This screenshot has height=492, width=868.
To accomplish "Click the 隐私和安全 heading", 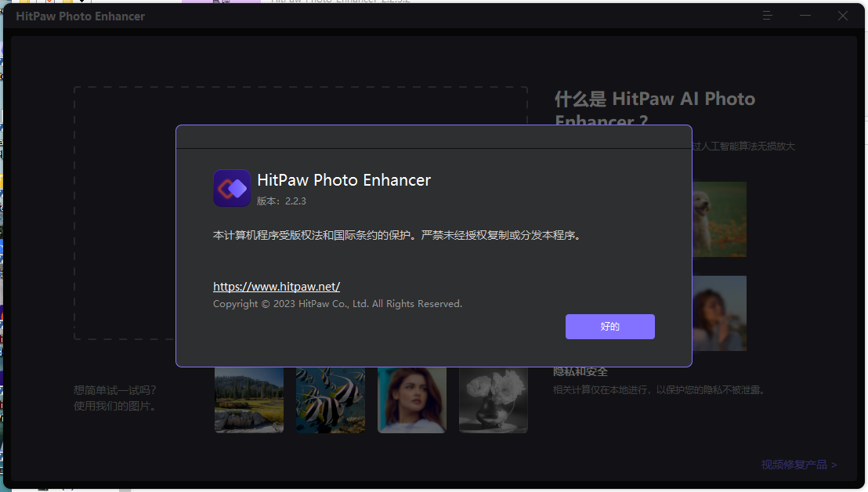I will coord(580,372).
